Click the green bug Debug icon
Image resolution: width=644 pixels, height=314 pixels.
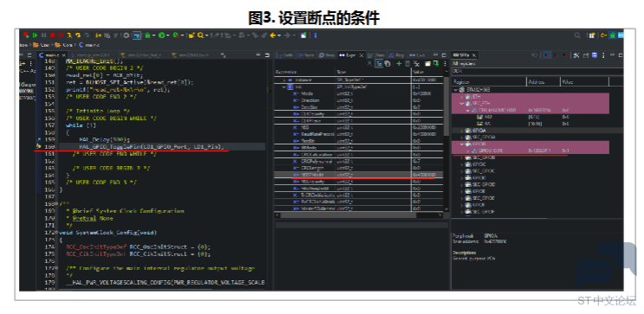[x=148, y=35]
